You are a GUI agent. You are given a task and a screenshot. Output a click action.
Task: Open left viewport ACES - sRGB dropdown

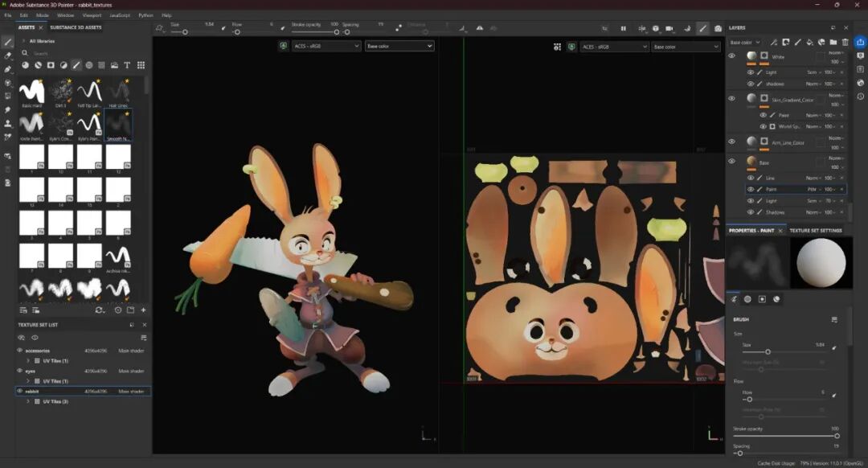click(326, 46)
